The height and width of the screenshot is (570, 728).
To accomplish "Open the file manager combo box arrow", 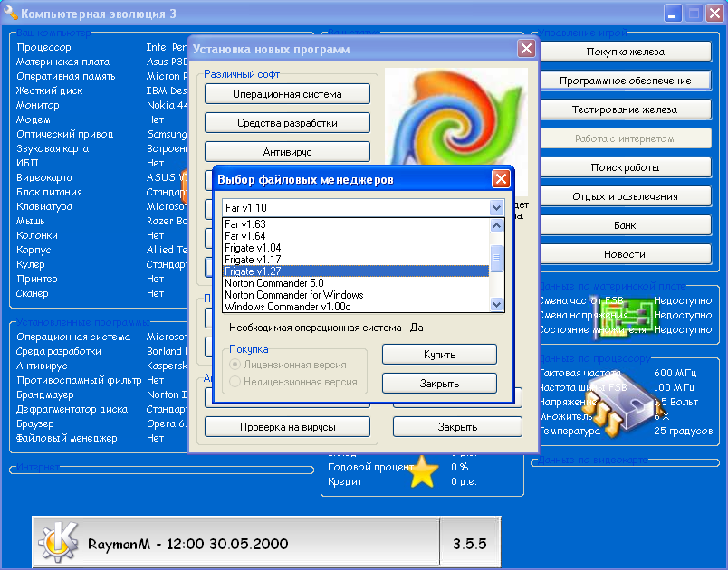I will (x=496, y=208).
